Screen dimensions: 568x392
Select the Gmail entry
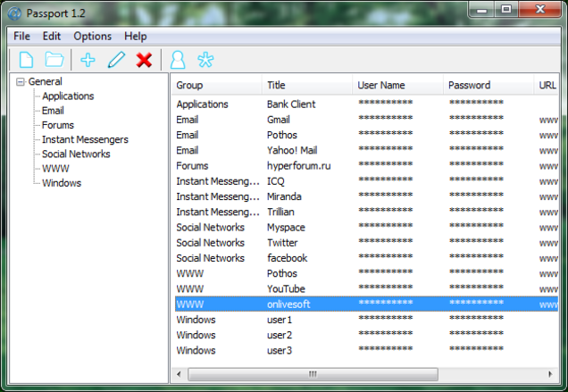366,120
